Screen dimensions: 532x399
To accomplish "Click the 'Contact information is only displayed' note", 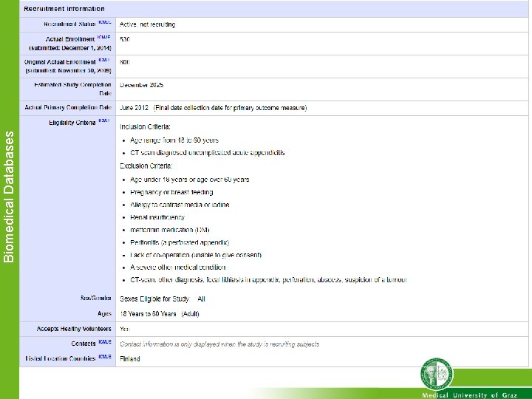I will (219, 344).
